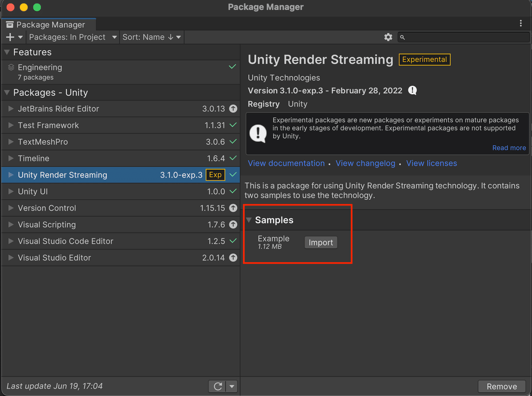Expand the Unity Render Streaming versions arrow

point(11,175)
